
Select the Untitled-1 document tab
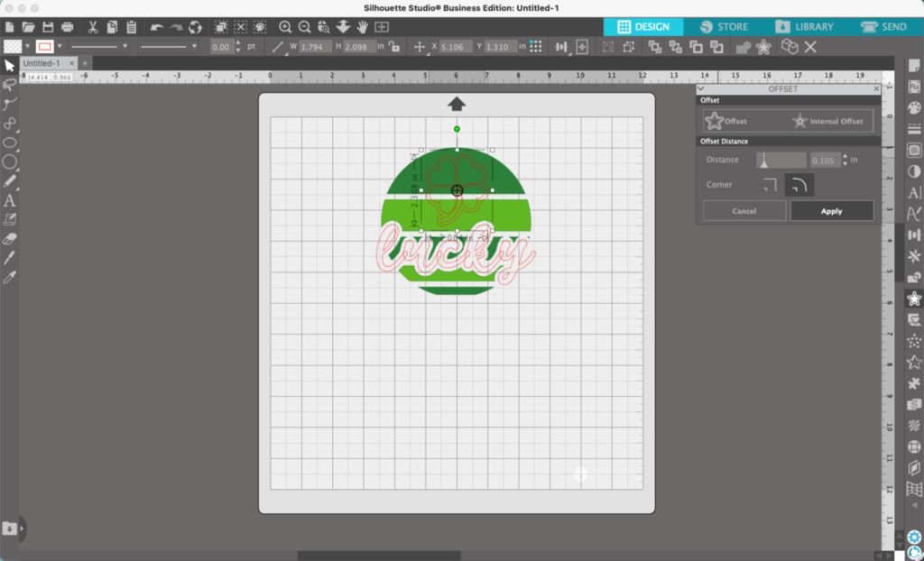pyautogui.click(x=42, y=63)
